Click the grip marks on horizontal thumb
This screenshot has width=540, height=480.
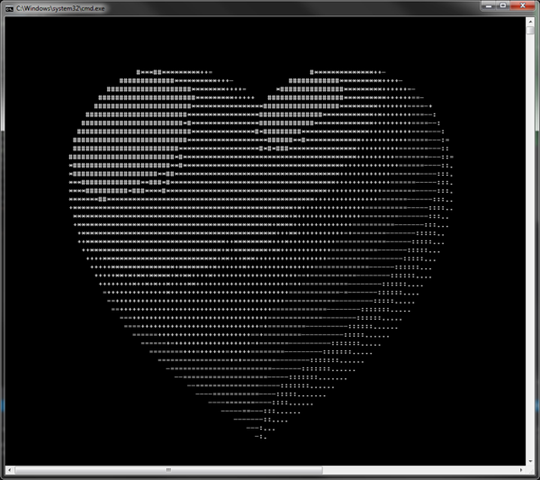(168, 470)
